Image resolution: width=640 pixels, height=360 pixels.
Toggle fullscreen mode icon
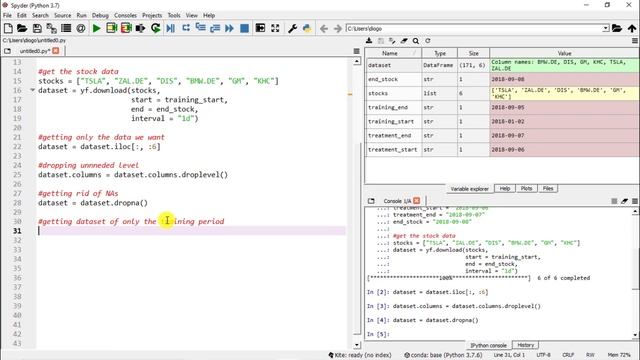pos(275,28)
